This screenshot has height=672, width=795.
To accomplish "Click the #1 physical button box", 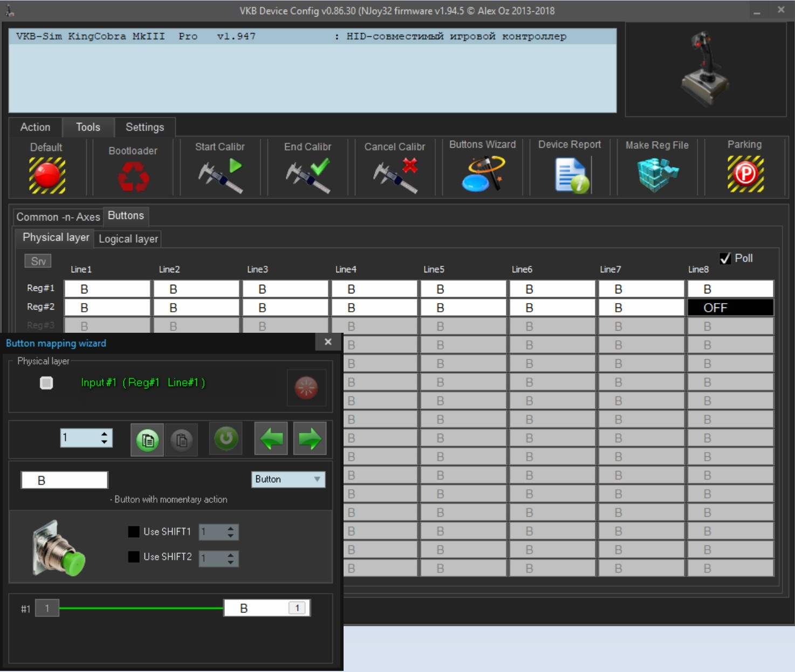I will pyautogui.click(x=47, y=608).
